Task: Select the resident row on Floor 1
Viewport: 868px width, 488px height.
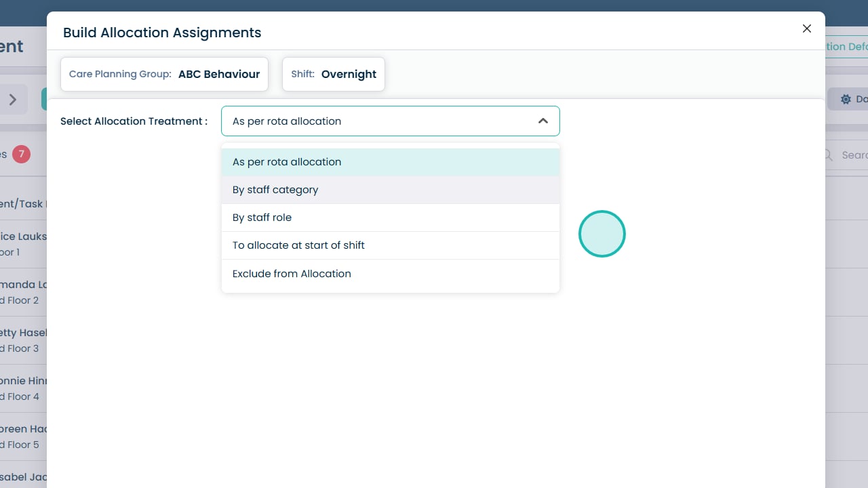Action: tap(23, 244)
